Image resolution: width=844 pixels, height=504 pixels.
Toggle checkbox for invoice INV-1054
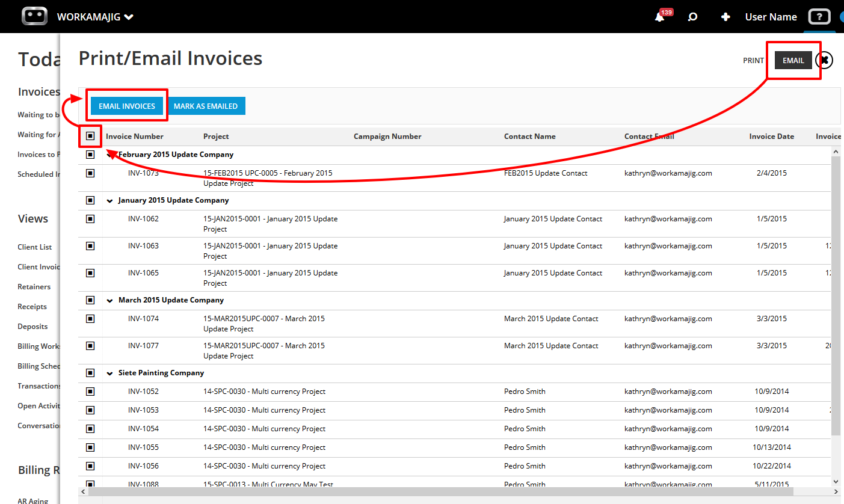[x=90, y=429]
